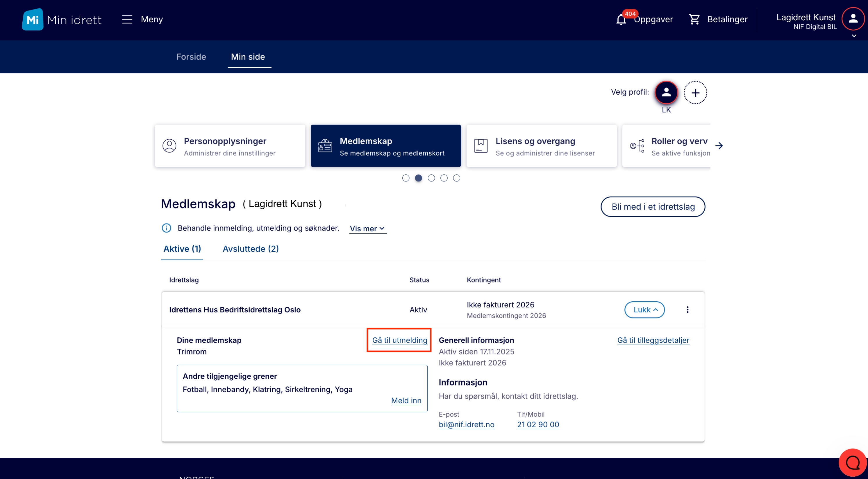Go to Forside tab
Image resolution: width=868 pixels, height=479 pixels.
pos(191,57)
